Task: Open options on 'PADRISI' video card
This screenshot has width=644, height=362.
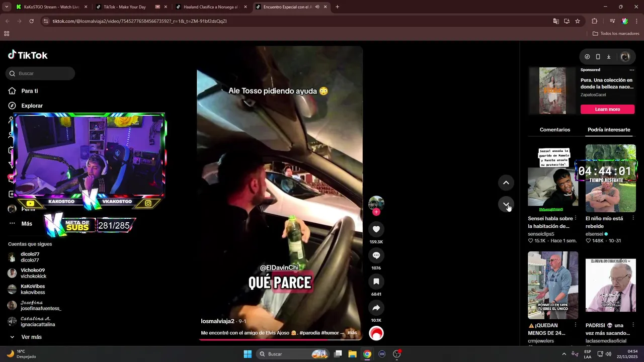Action: click(633, 325)
